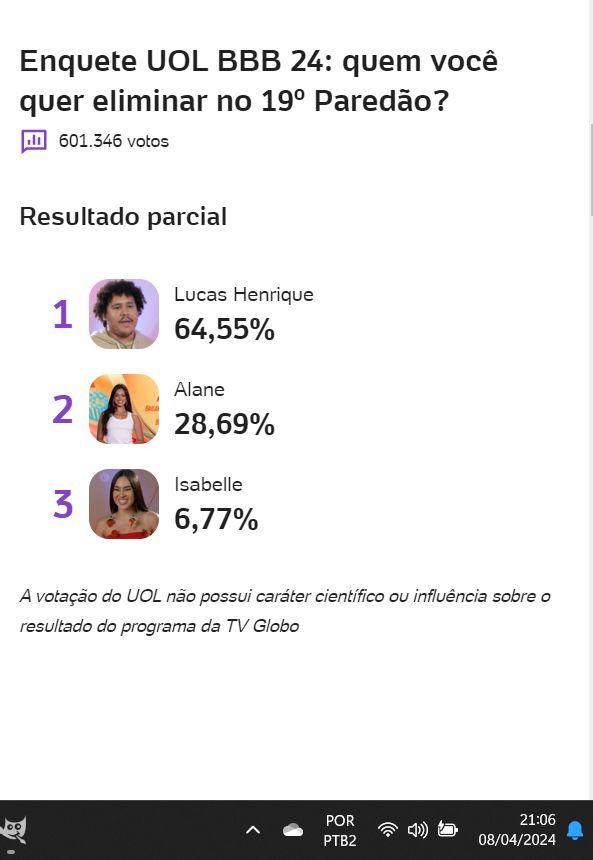The image size is (593, 860).
Task: Select Isabelle's profile photo
Action: pos(124,503)
